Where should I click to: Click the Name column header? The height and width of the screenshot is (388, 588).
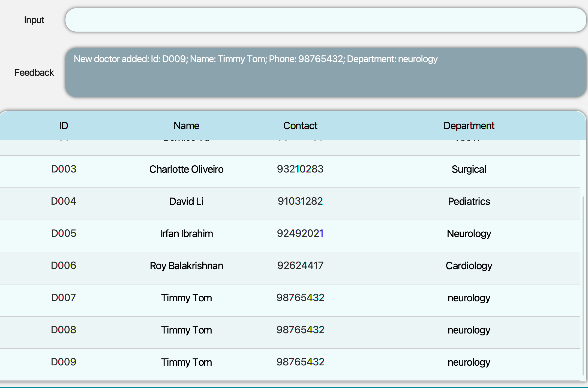click(186, 126)
